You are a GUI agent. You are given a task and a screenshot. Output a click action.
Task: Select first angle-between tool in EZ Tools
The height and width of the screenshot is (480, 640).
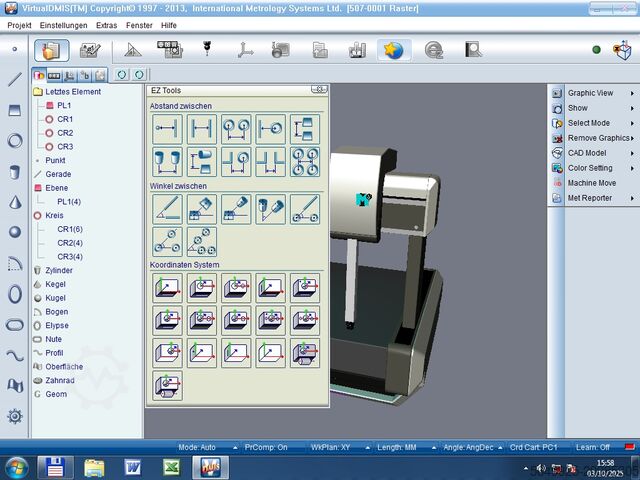pyautogui.click(x=166, y=209)
